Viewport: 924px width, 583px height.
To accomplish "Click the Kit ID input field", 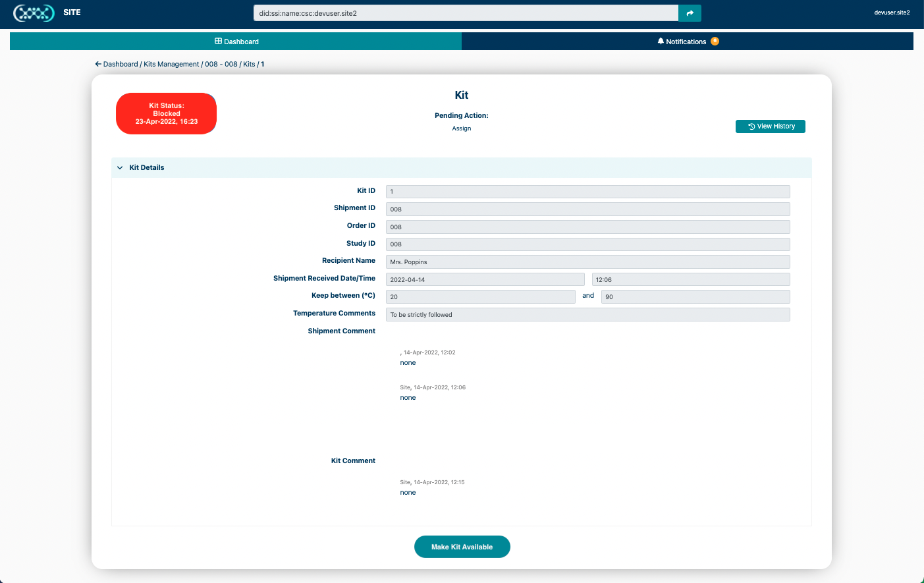I will [x=587, y=191].
